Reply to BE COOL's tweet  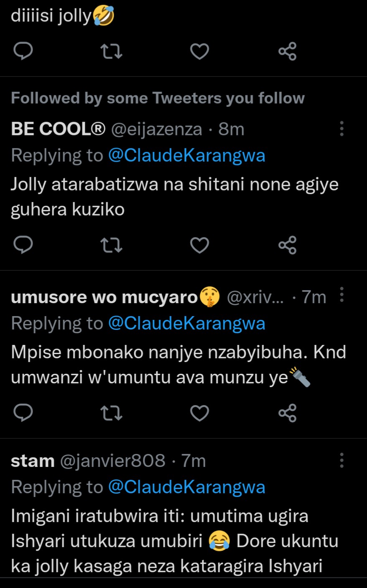(x=23, y=245)
